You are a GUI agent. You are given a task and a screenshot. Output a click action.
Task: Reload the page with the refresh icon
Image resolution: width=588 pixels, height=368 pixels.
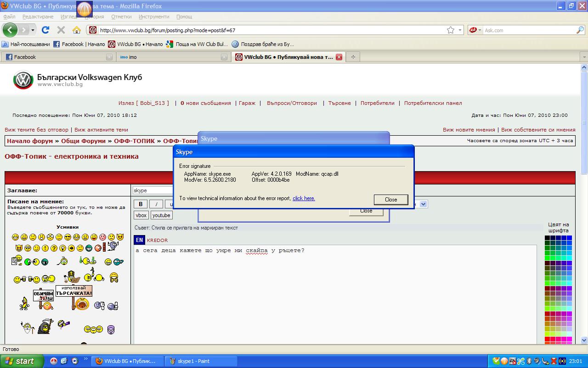point(45,30)
